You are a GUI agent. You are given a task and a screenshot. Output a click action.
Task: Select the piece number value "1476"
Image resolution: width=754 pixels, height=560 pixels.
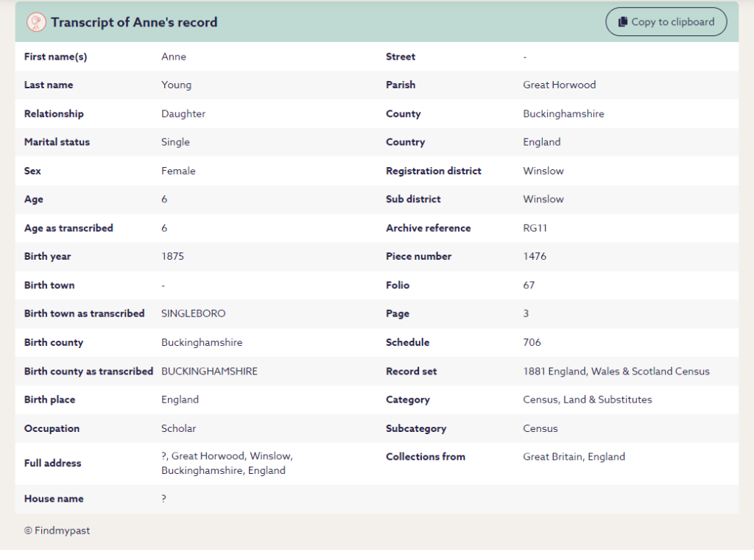(x=535, y=256)
